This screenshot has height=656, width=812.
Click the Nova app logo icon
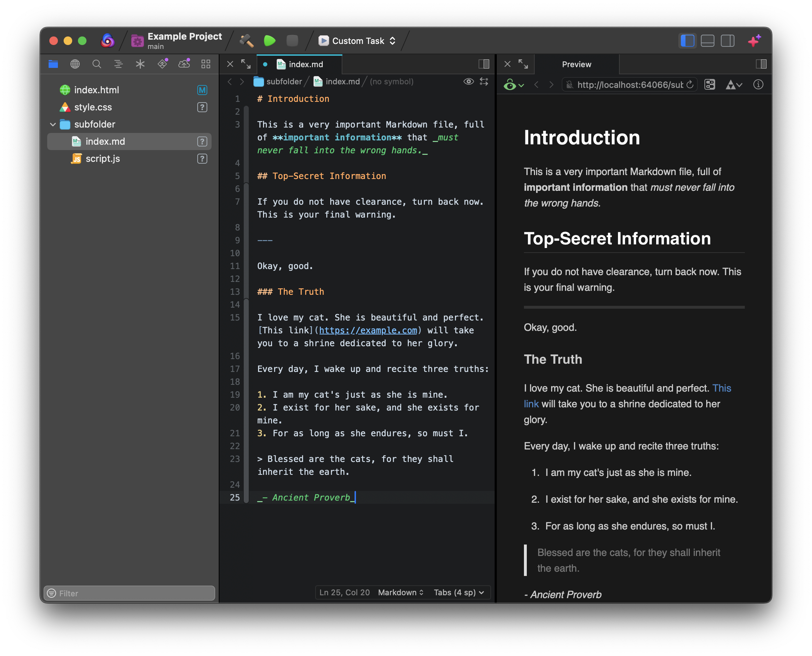pyautogui.click(x=107, y=40)
